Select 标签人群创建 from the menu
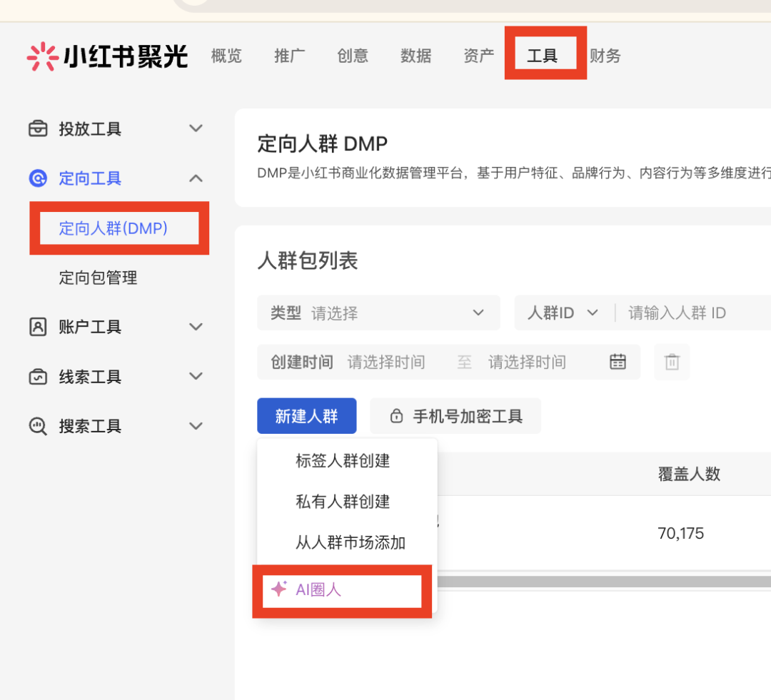This screenshot has height=700, width=771. click(x=343, y=461)
